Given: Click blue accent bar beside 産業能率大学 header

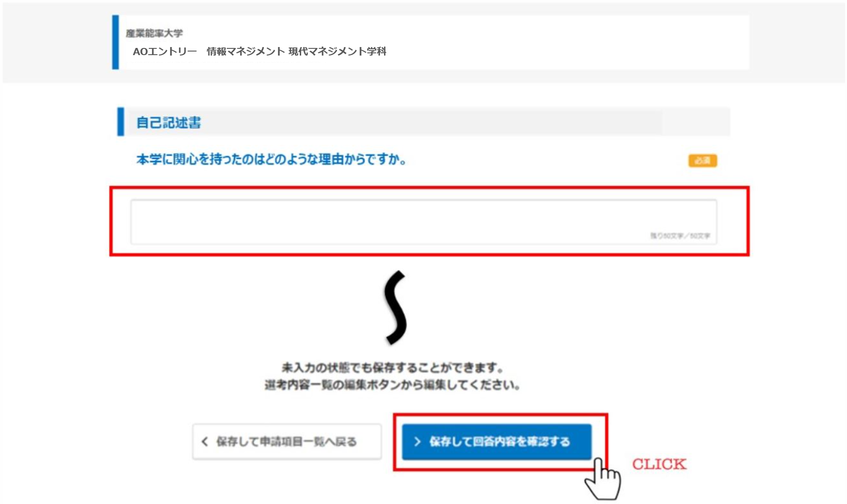Looking at the screenshot, I should 116,42.
